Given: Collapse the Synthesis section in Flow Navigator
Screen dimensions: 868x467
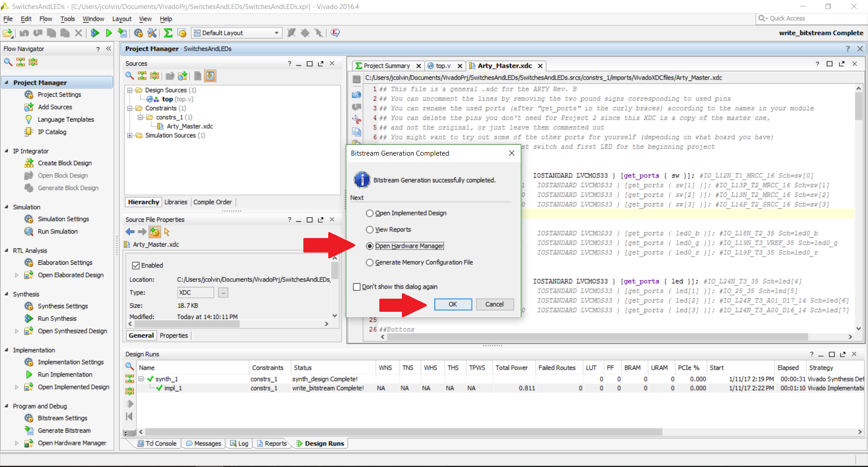Looking at the screenshot, I should (x=6, y=294).
